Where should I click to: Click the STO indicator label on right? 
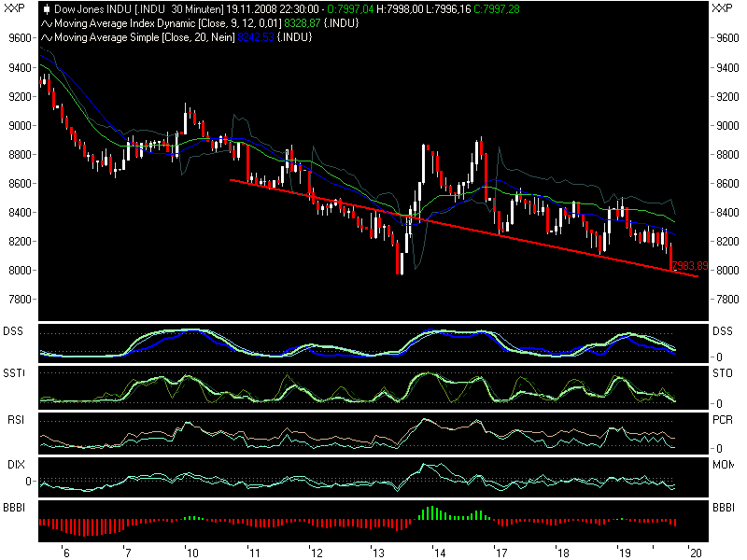tap(723, 372)
